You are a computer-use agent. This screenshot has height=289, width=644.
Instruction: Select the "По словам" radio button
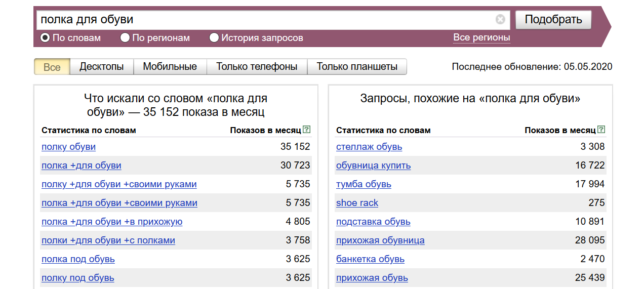point(45,38)
